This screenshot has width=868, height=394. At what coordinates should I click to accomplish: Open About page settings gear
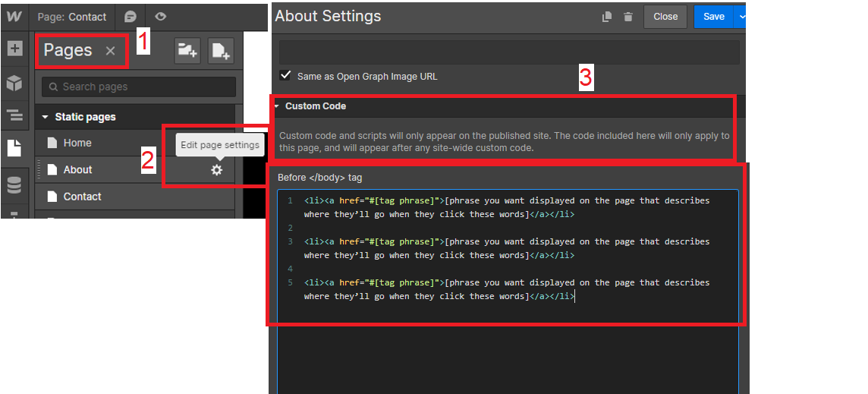pos(216,170)
